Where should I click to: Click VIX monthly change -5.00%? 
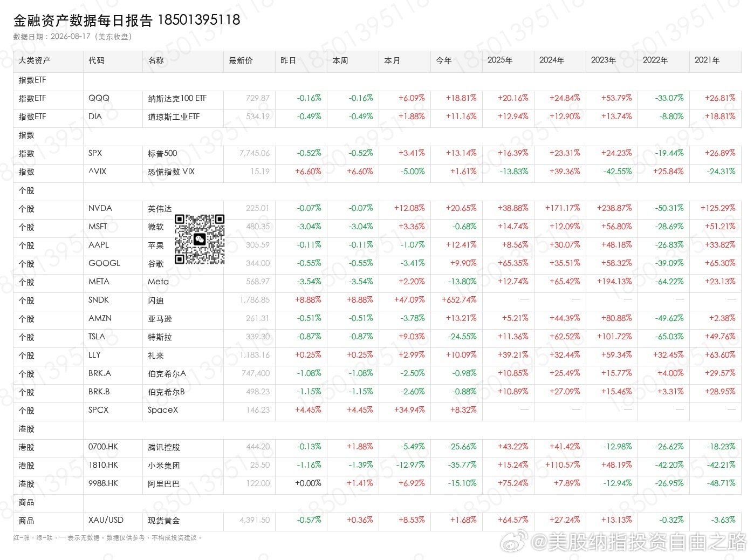click(x=412, y=172)
